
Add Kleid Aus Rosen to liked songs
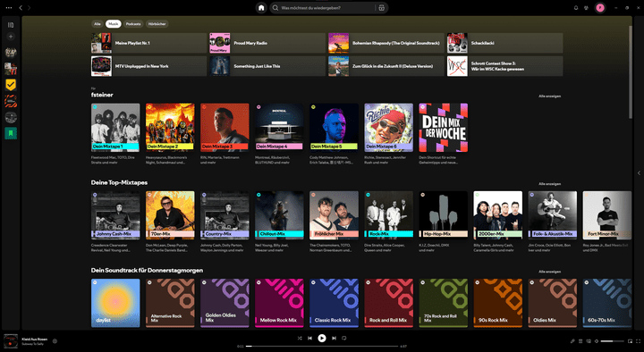point(55,341)
